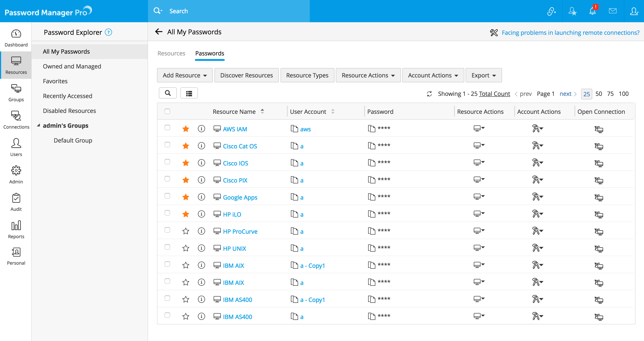Set page size to 50 rows
644x341 pixels.
(598, 94)
